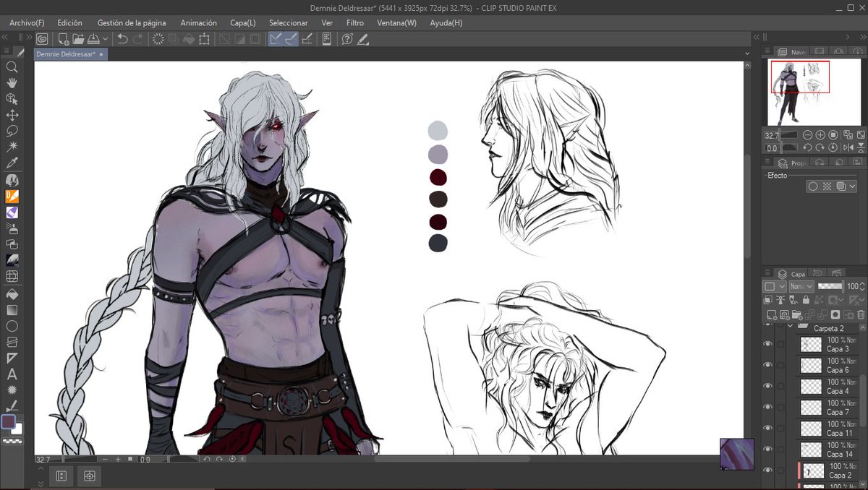This screenshot has width=868, height=490.
Task: Select the Zoom magnifier tool
Action: tap(12, 66)
